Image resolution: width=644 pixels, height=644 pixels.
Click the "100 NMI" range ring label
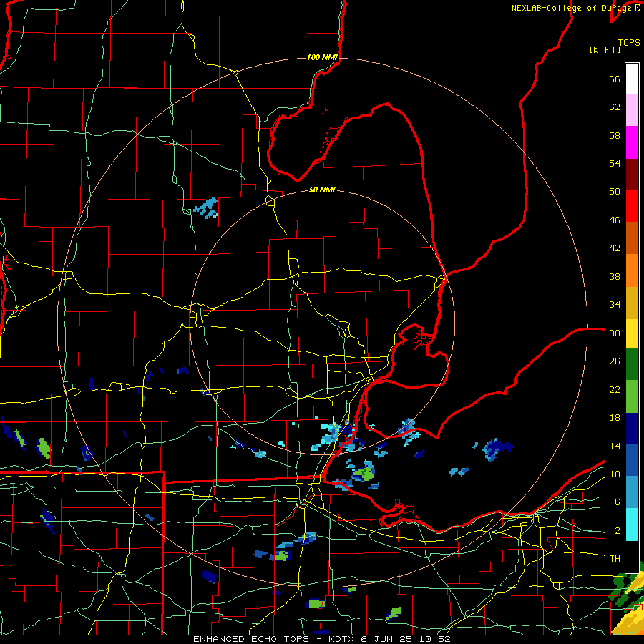(x=322, y=57)
